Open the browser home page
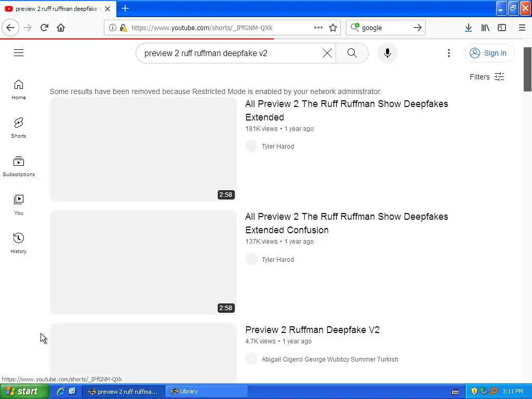This screenshot has height=399, width=532. [61, 28]
